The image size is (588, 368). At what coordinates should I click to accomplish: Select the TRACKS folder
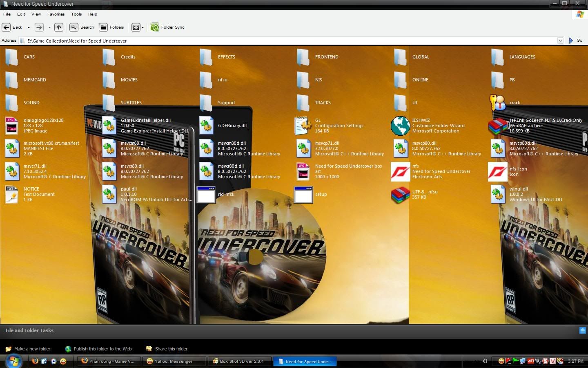click(x=314, y=103)
